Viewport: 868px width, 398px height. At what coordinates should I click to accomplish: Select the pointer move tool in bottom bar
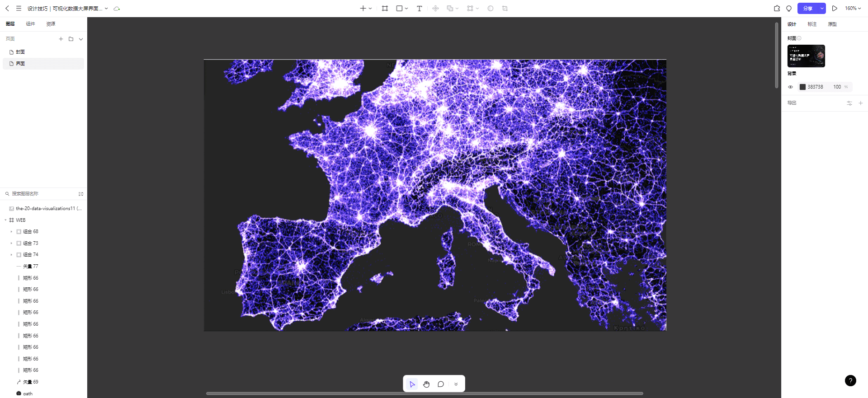pyautogui.click(x=412, y=384)
